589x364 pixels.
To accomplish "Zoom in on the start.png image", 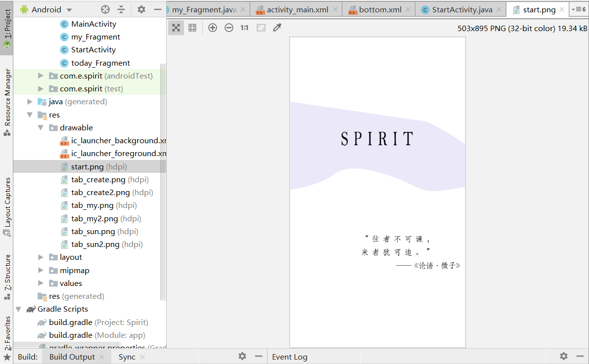I will (212, 28).
